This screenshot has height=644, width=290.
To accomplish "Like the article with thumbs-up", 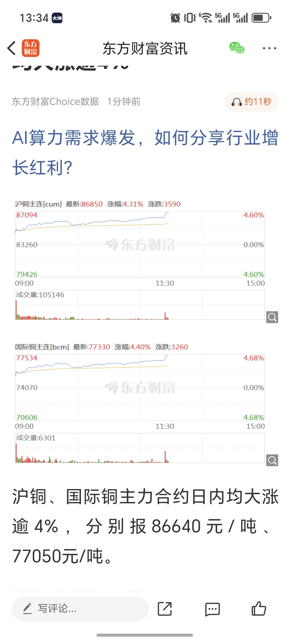I will coord(259,608).
